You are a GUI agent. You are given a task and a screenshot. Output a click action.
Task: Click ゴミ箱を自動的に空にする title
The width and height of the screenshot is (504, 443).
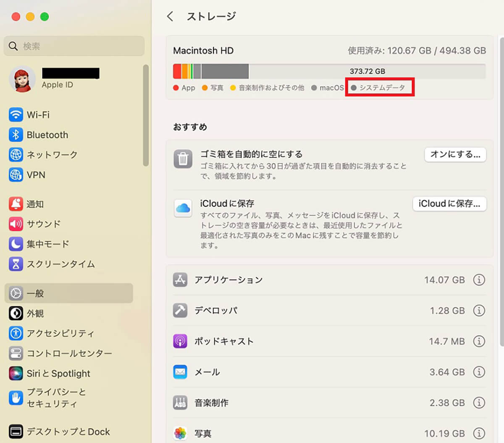click(x=251, y=154)
